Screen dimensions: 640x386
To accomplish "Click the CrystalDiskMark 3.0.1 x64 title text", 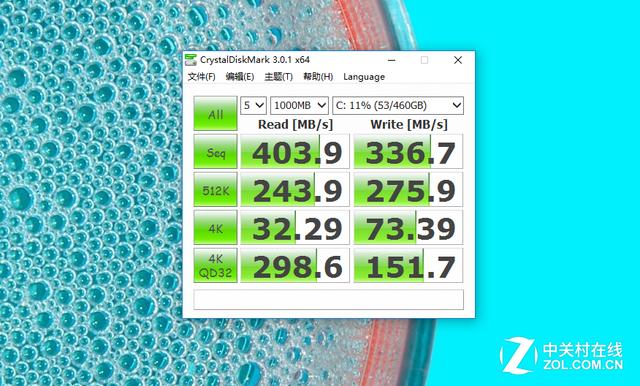I will pyautogui.click(x=255, y=60).
